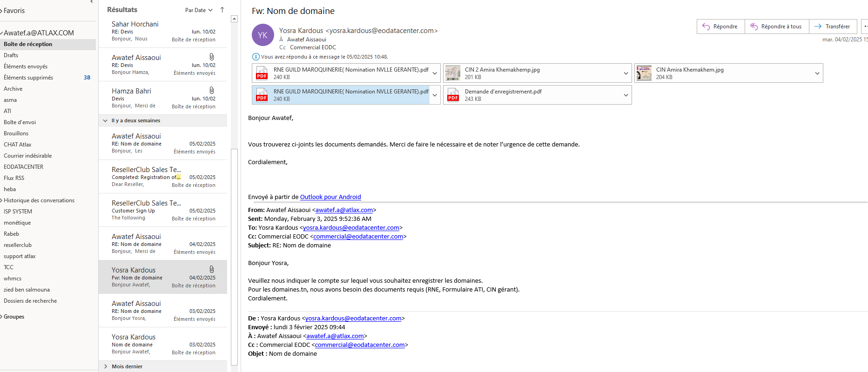The image size is (868, 372).
Task: Click the Répondre reply arrow icon
Action: coord(706,27)
